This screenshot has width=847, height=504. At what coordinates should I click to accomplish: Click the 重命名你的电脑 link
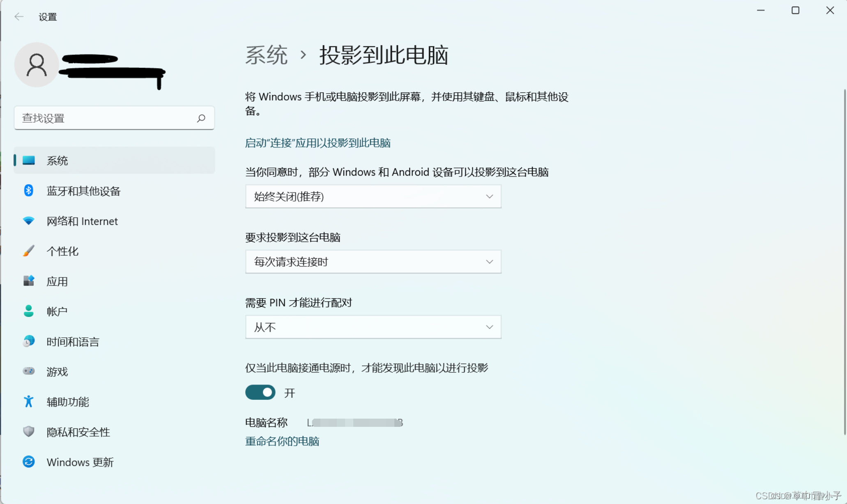point(282,441)
